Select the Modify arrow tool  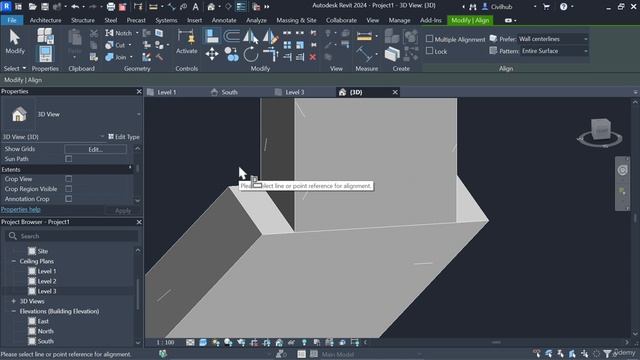click(15, 42)
